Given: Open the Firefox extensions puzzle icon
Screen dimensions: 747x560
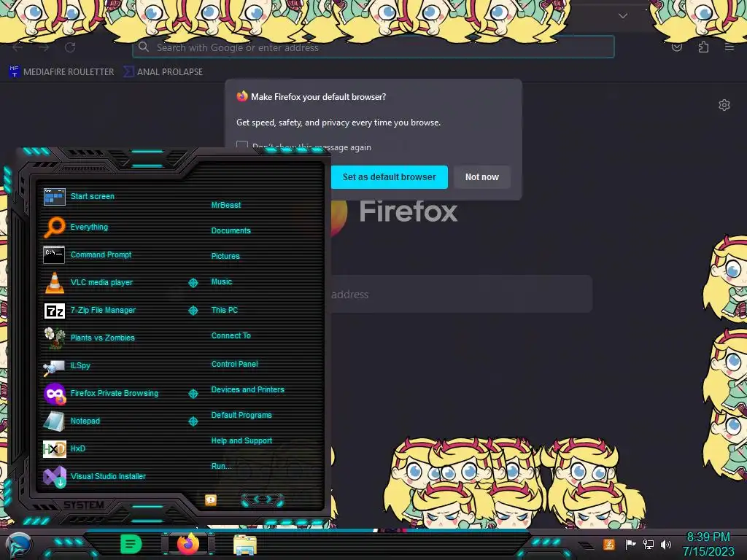Looking at the screenshot, I should pos(703,47).
